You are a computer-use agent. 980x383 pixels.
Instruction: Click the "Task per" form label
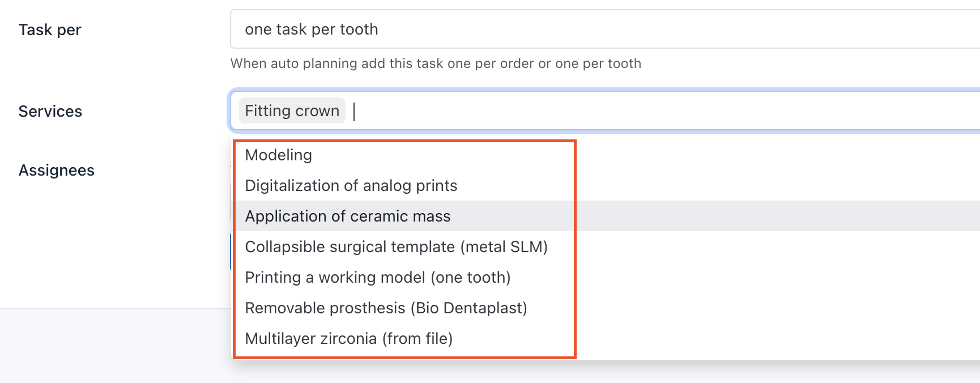tap(49, 29)
